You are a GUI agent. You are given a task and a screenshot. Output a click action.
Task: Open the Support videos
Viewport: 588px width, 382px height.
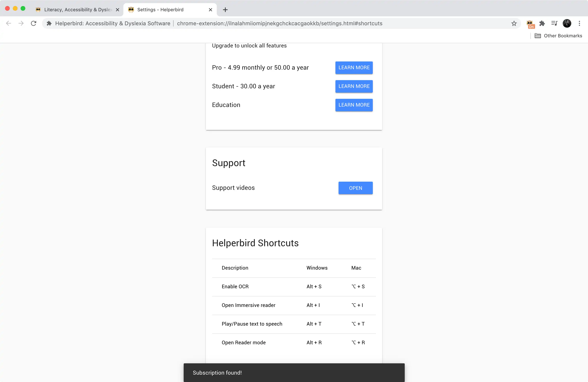pos(355,188)
